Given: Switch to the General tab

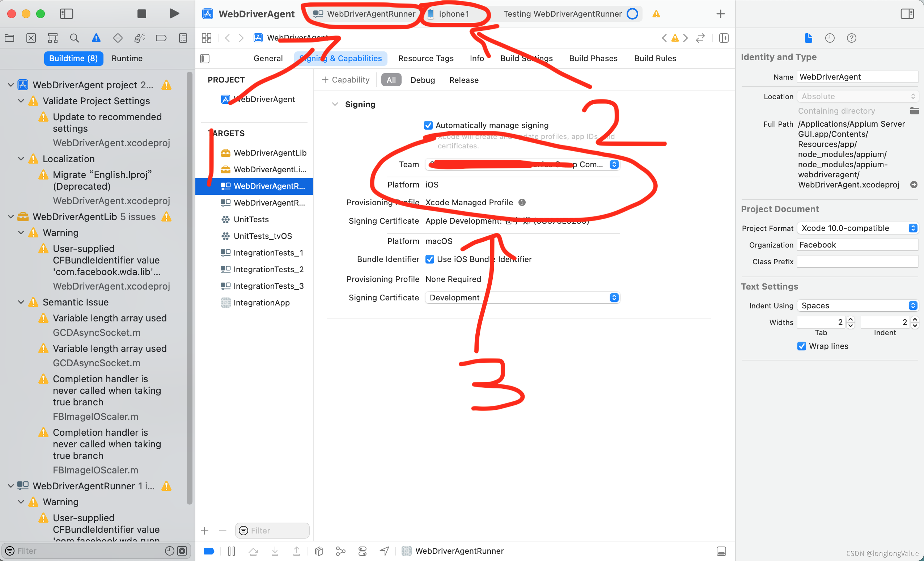Looking at the screenshot, I should (268, 59).
